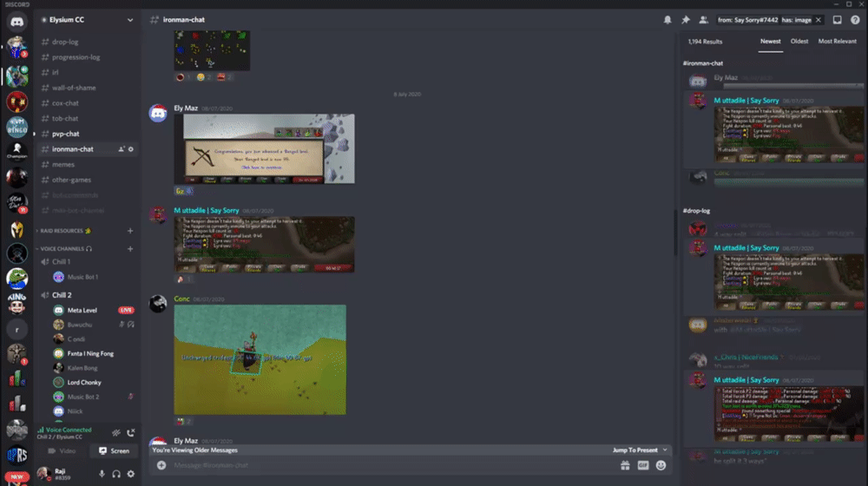This screenshot has height=486, width=868.
Task: Toggle member list icon
Action: tap(703, 20)
